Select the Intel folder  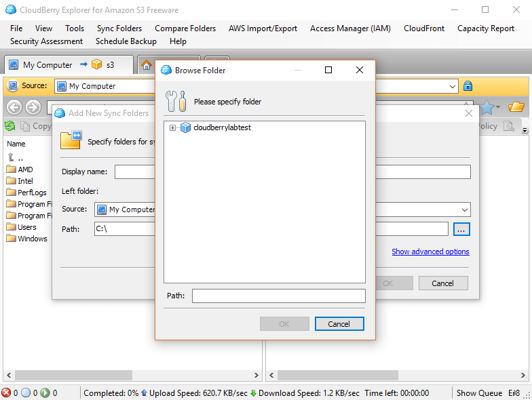point(20,181)
